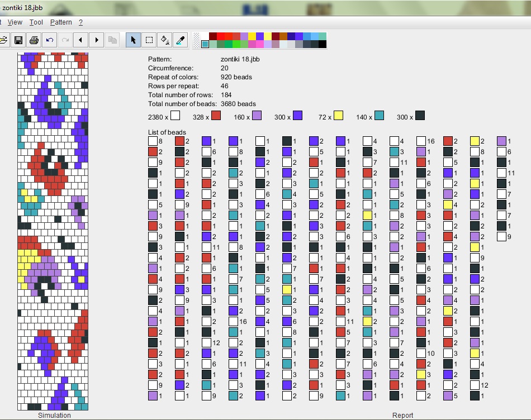The height and width of the screenshot is (420, 531).
Task: Click the yellow swatch beside 72 x
Action: [338, 116]
